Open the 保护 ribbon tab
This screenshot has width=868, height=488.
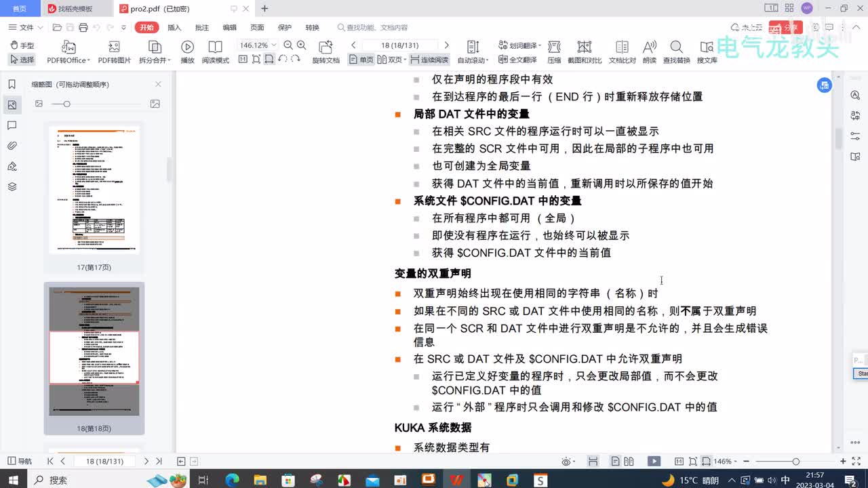pyautogui.click(x=285, y=27)
